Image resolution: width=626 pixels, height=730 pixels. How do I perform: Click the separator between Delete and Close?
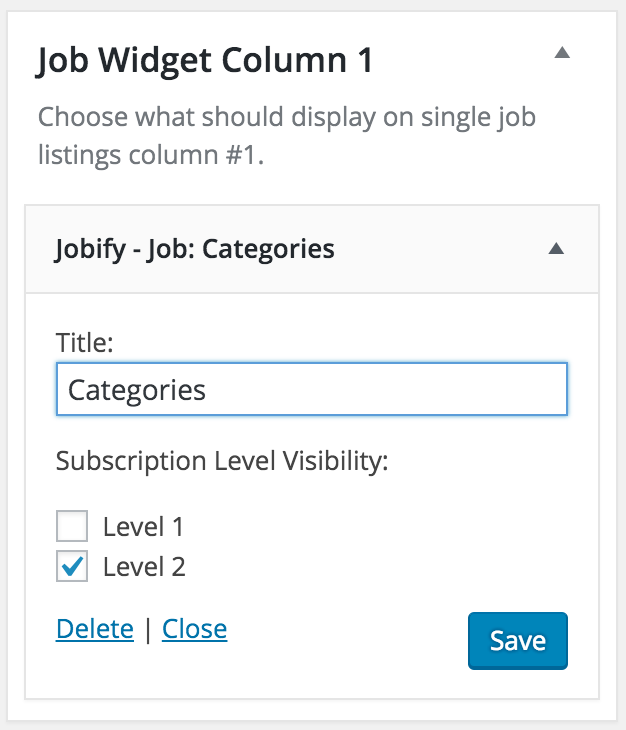tap(148, 629)
